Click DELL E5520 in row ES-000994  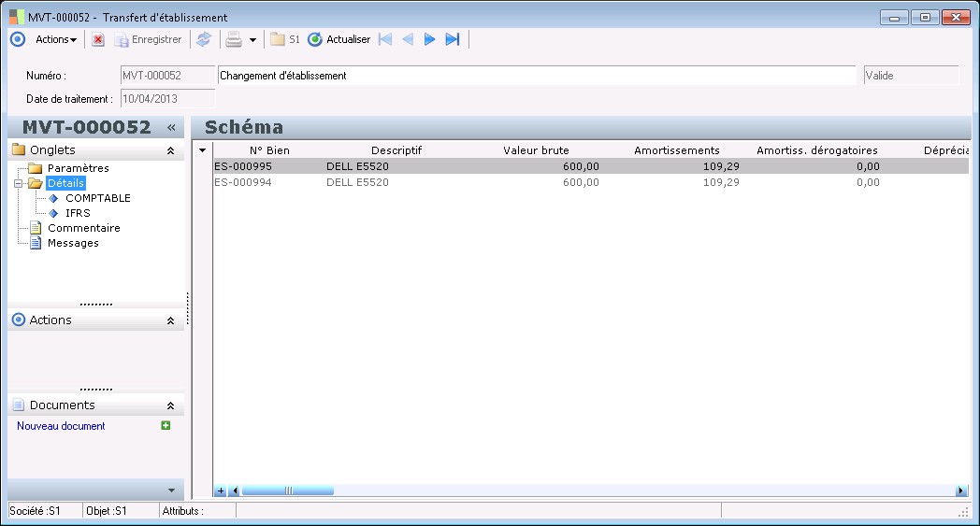coord(357,182)
